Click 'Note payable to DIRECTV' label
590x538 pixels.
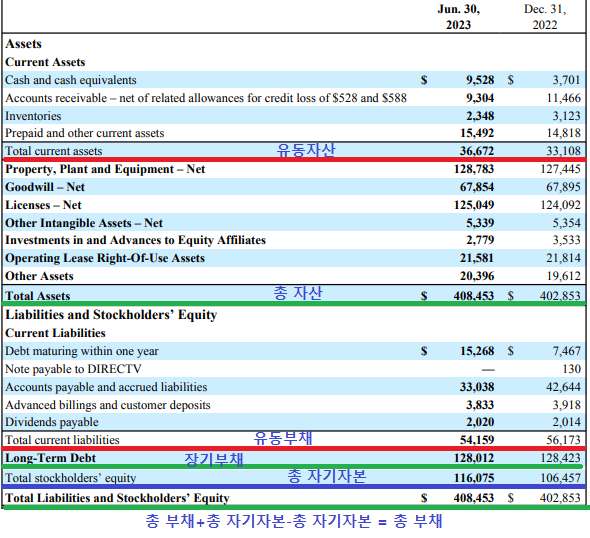73,369
